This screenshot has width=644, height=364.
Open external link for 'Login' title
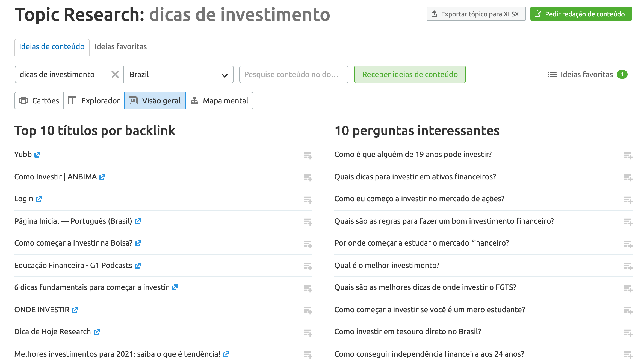(39, 199)
